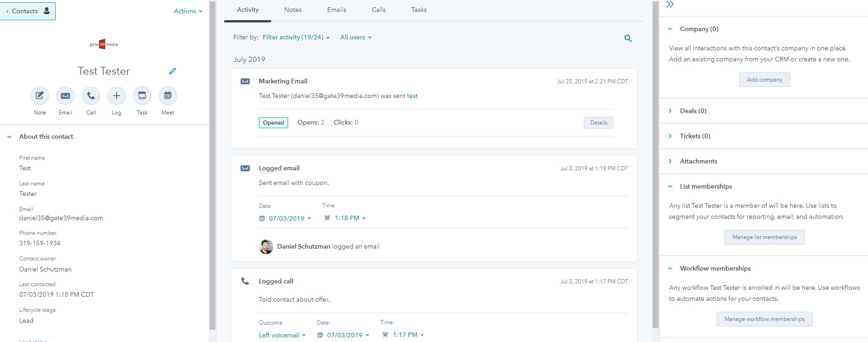This screenshot has width=868, height=342.
Task: Click the Add company button
Action: (765, 80)
